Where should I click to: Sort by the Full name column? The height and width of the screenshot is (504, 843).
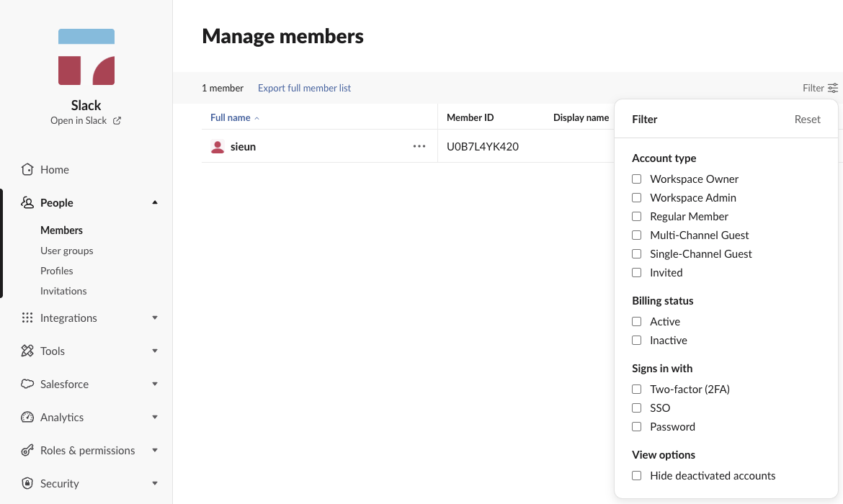pos(230,117)
